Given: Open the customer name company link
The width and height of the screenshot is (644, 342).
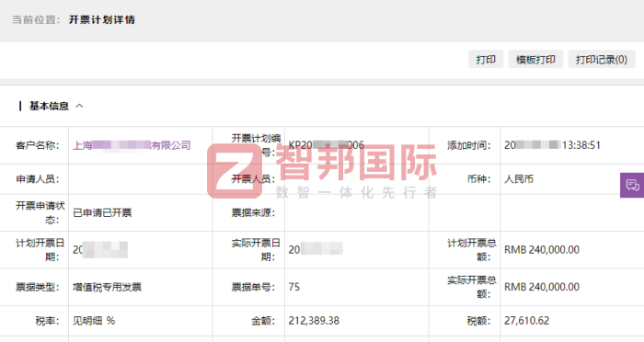Looking at the screenshot, I should (x=132, y=145).
